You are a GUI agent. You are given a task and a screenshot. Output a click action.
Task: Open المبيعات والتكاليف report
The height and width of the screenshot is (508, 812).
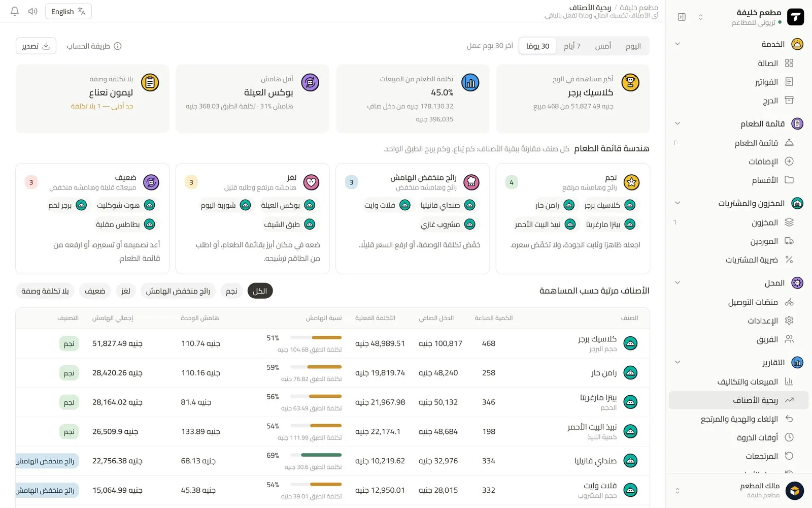738,382
